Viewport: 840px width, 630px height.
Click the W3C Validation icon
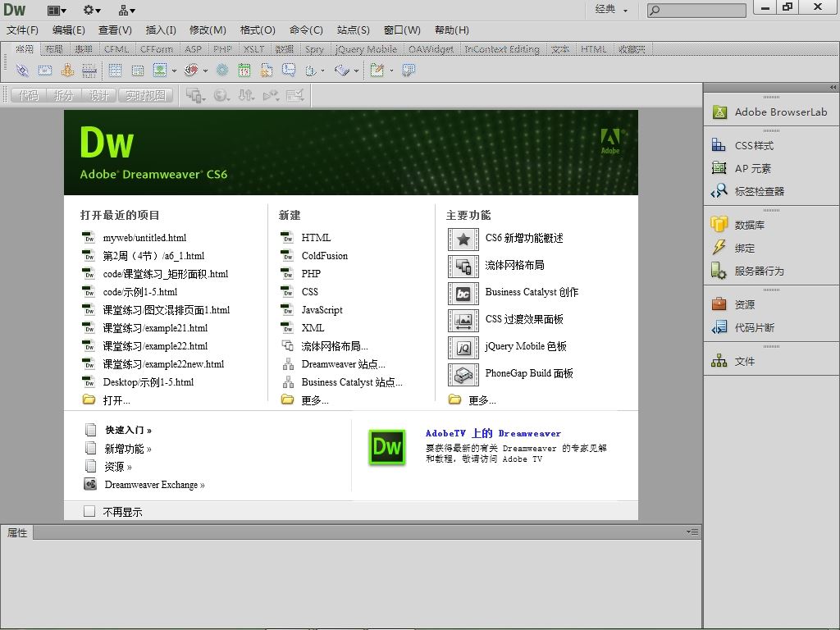point(271,96)
